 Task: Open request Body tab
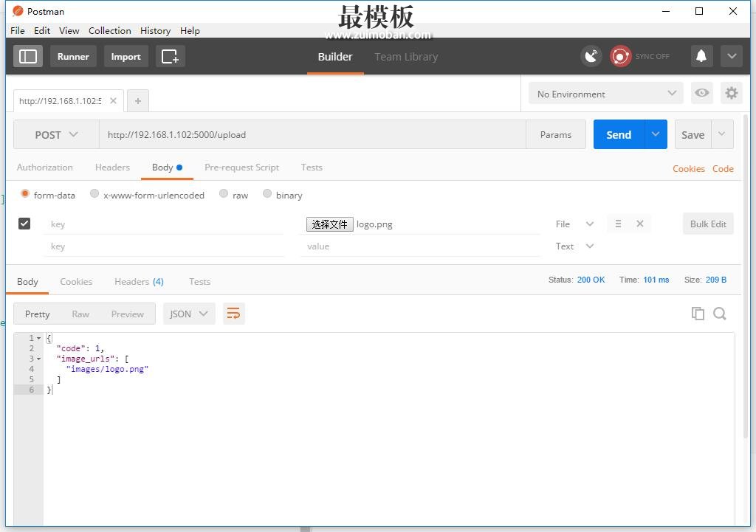167,167
